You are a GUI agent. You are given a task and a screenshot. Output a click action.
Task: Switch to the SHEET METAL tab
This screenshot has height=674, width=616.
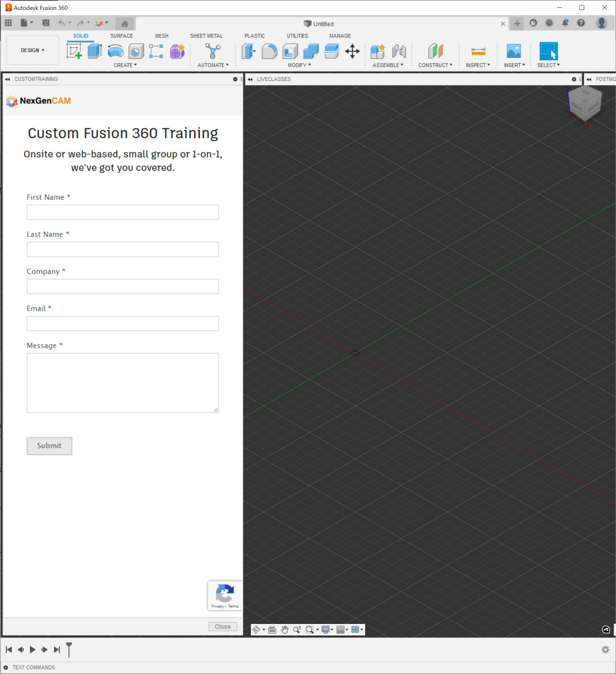click(x=206, y=36)
